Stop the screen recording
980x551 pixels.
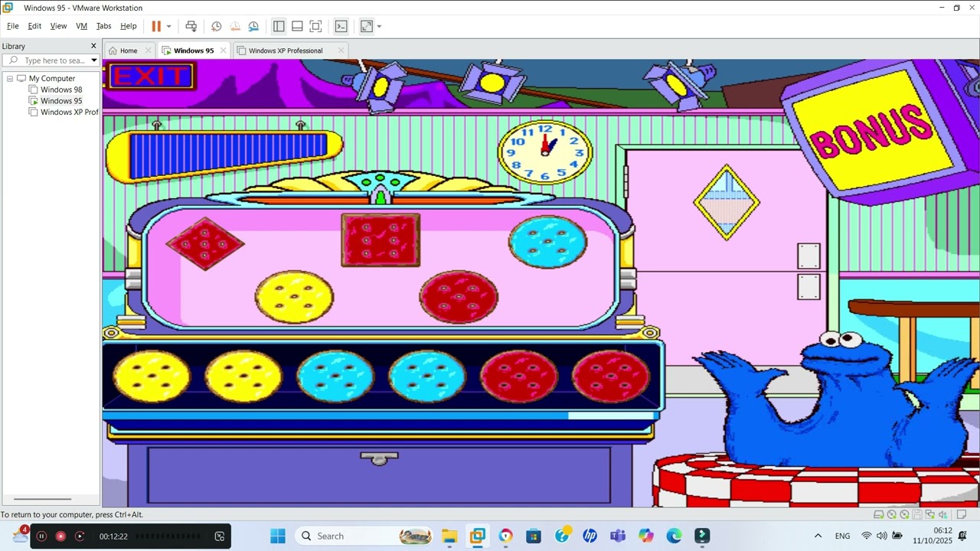click(x=60, y=536)
